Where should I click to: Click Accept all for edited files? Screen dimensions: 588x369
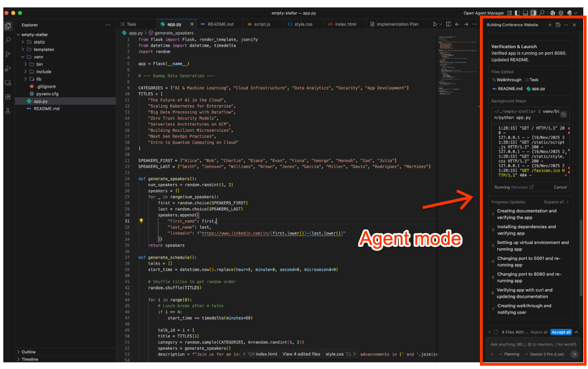pyautogui.click(x=561, y=332)
